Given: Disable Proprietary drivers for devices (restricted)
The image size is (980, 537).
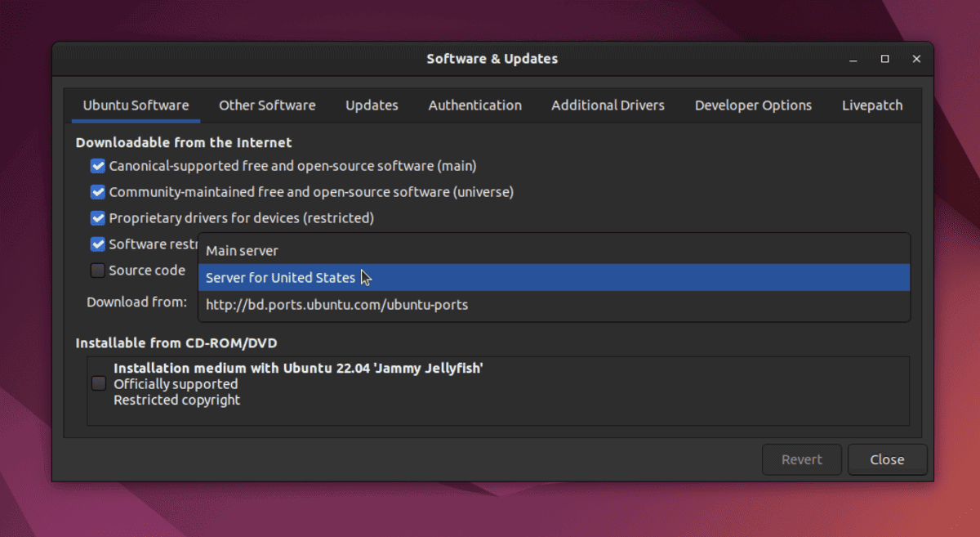Looking at the screenshot, I should point(98,218).
